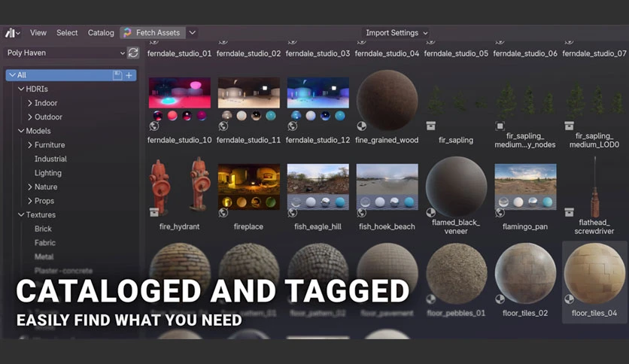629x364 pixels.
Task: Click the ferndale_studio_01 label
Action: point(179,53)
